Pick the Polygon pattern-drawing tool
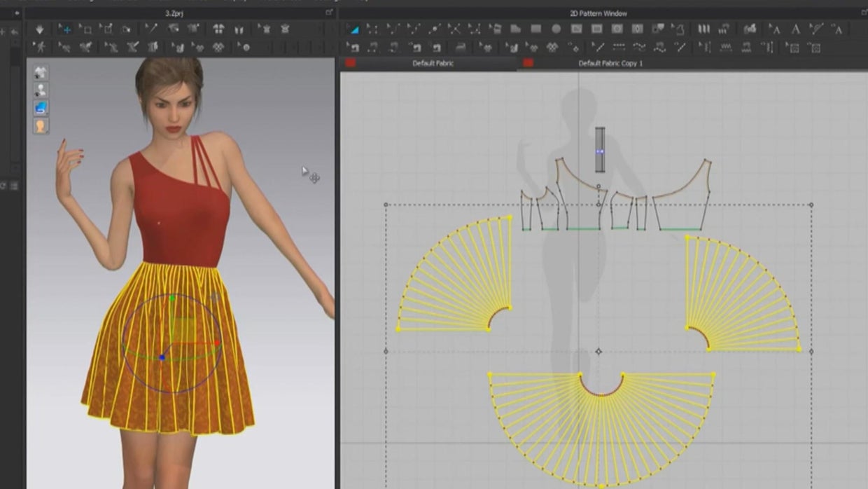This screenshot has width=868, height=489. 515,30
